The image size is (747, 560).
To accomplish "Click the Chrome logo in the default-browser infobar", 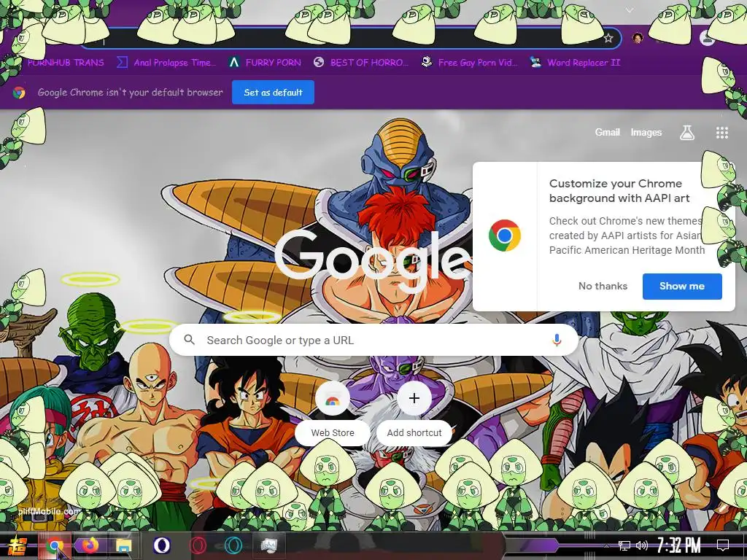I will tap(19, 93).
